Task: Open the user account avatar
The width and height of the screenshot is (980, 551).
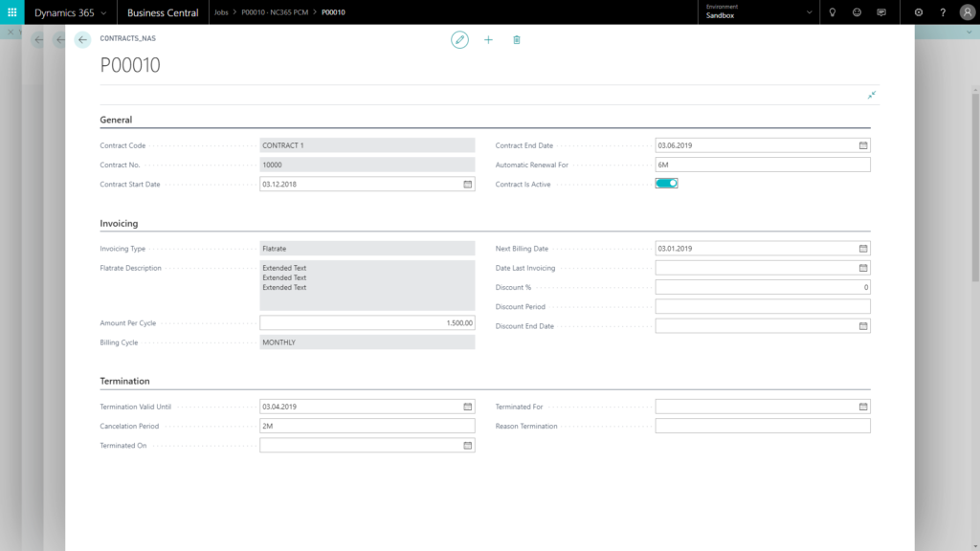Action: click(x=967, y=12)
